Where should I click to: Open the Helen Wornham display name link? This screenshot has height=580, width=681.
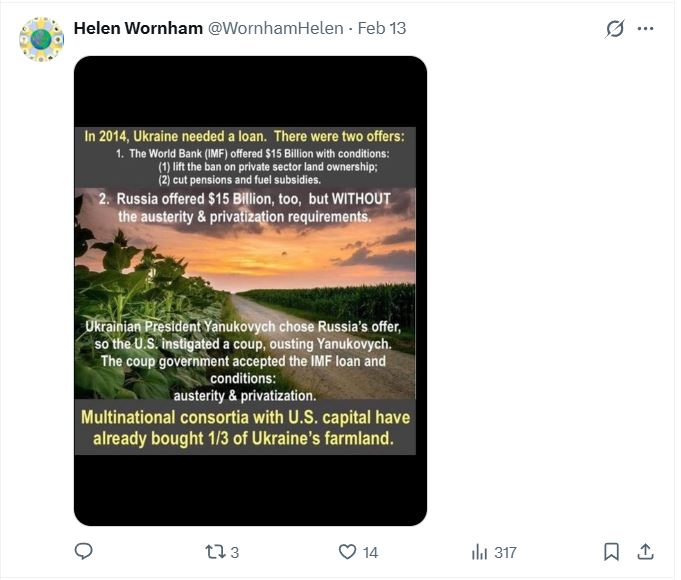(138, 28)
